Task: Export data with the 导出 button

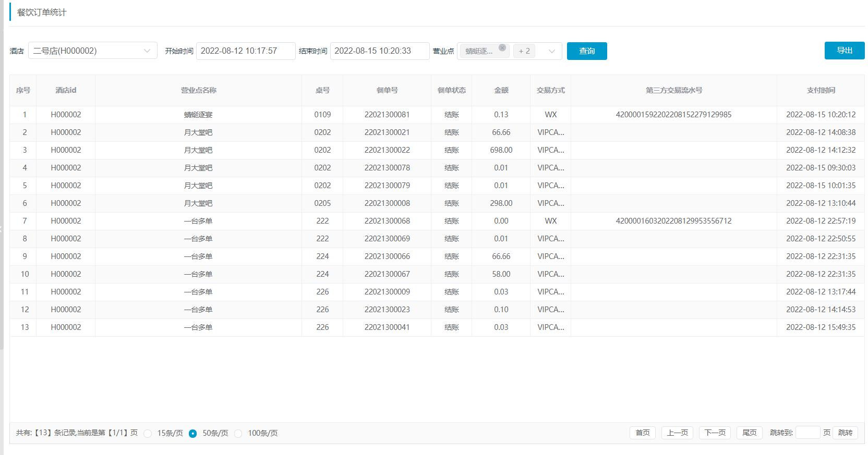Action: [844, 51]
